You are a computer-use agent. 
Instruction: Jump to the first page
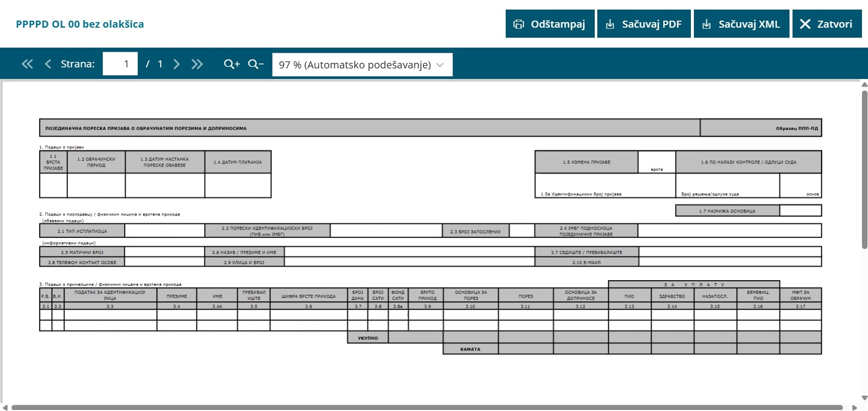pyautogui.click(x=27, y=64)
